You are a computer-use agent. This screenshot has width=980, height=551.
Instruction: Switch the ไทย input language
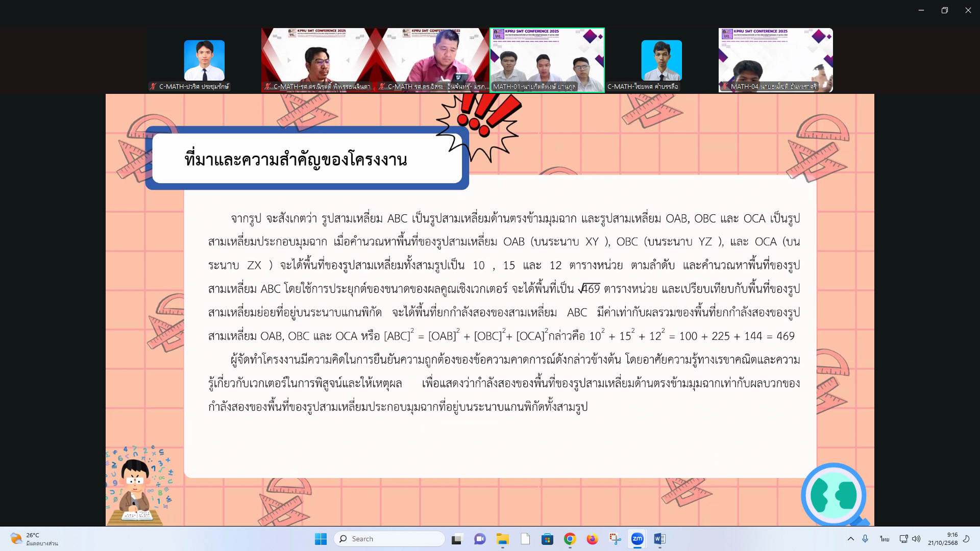click(885, 539)
